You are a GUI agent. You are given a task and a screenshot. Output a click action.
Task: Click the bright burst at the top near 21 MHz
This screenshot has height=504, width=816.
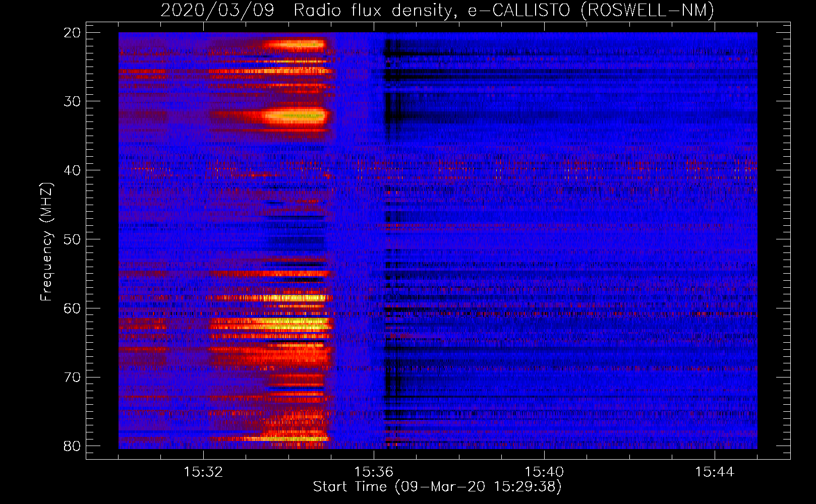click(295, 44)
